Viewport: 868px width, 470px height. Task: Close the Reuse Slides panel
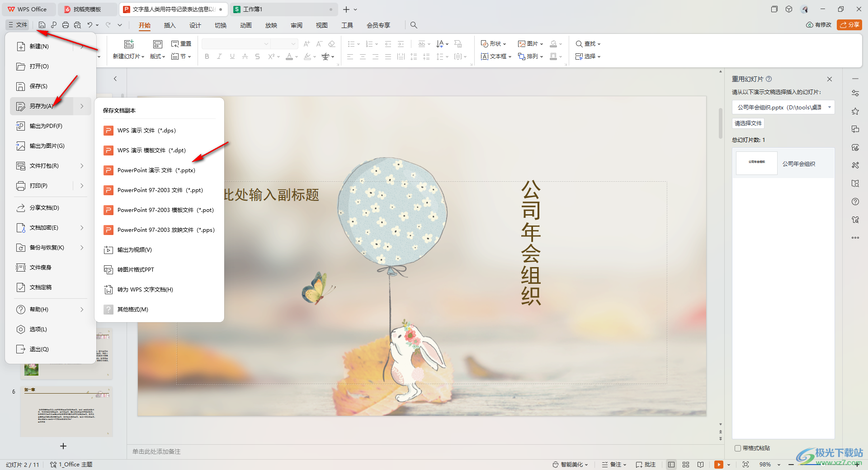click(830, 79)
